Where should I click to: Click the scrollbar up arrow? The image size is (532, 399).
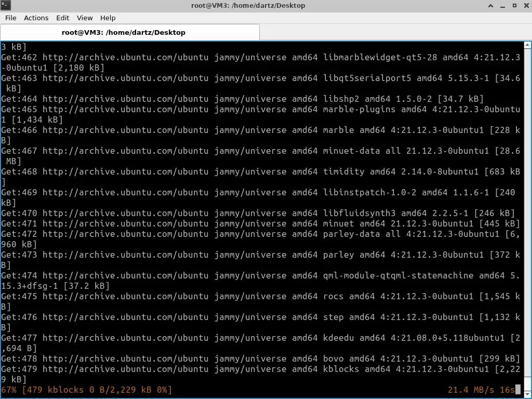(528, 45)
